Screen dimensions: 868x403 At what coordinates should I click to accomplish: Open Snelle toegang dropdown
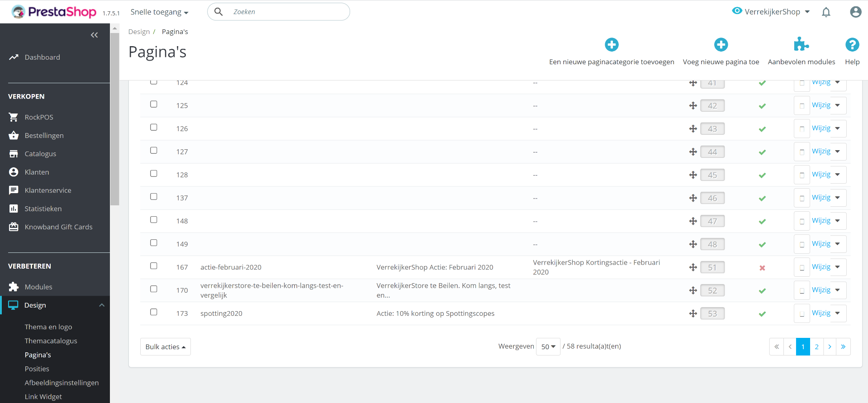coord(159,12)
